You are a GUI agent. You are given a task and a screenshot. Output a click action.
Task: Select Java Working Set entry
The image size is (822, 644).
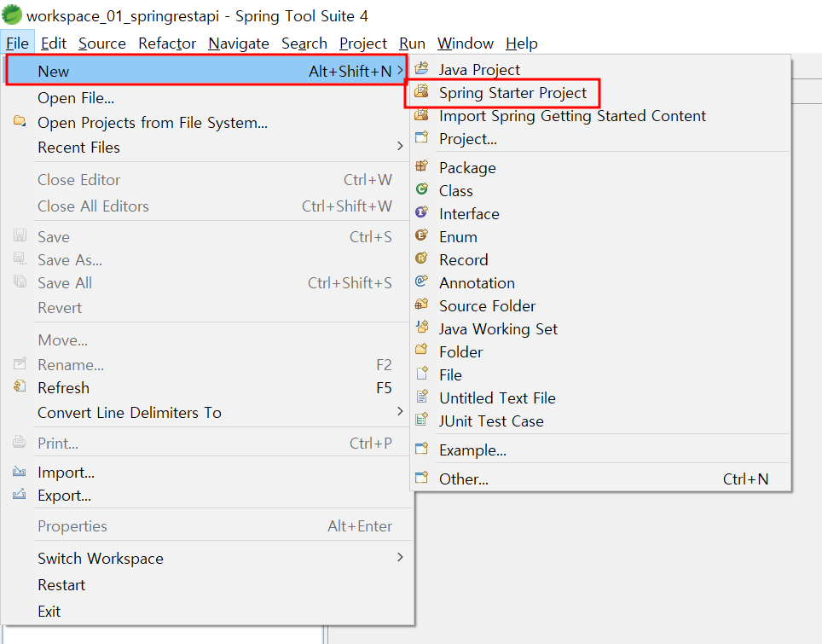click(601, 328)
